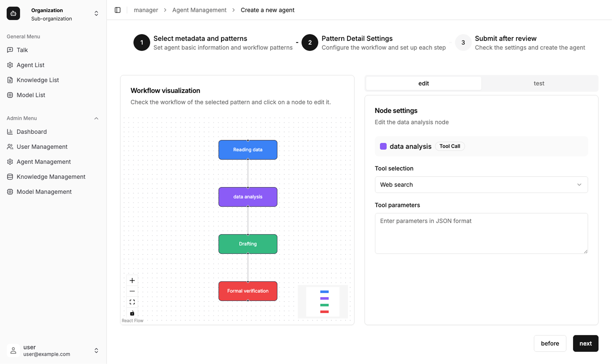Switch to the test tab

click(539, 83)
